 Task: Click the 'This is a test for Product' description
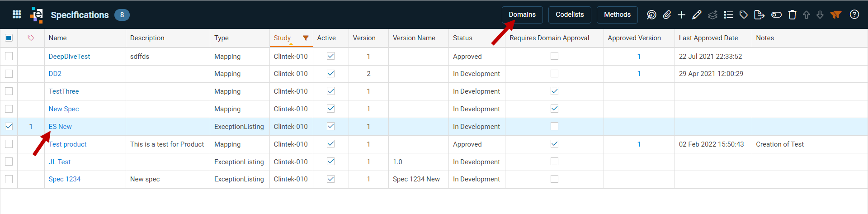point(167,144)
